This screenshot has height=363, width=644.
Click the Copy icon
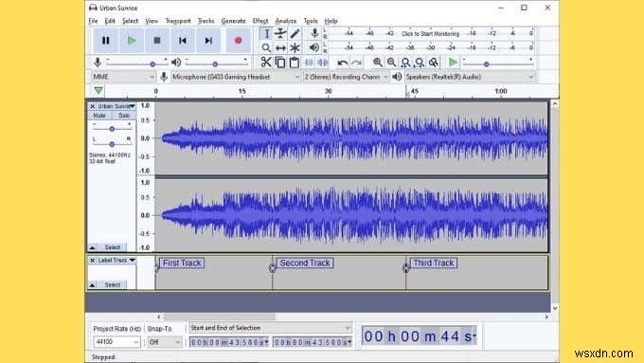pyautogui.click(x=280, y=63)
